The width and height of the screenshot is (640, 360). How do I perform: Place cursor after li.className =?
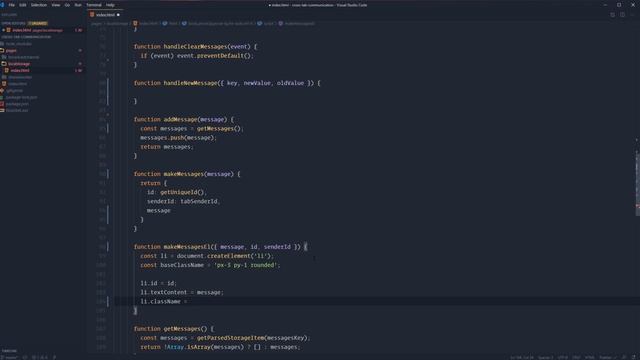click(x=189, y=301)
